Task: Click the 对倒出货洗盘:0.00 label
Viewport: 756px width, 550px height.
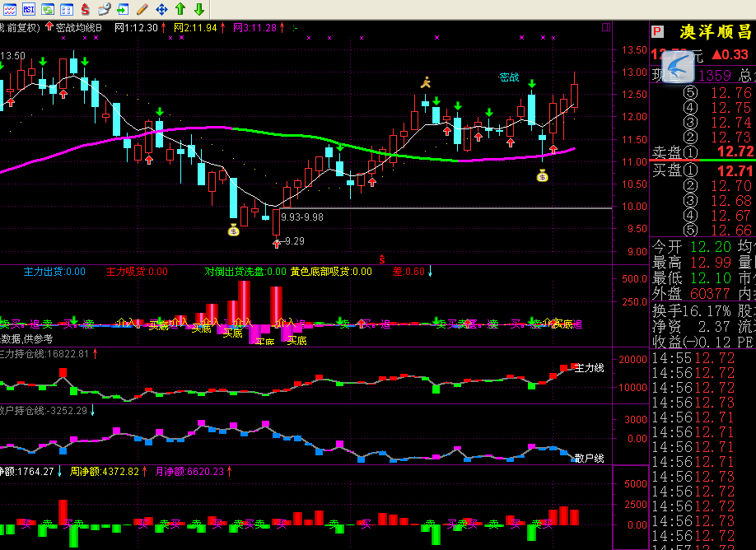Action: pos(245,272)
